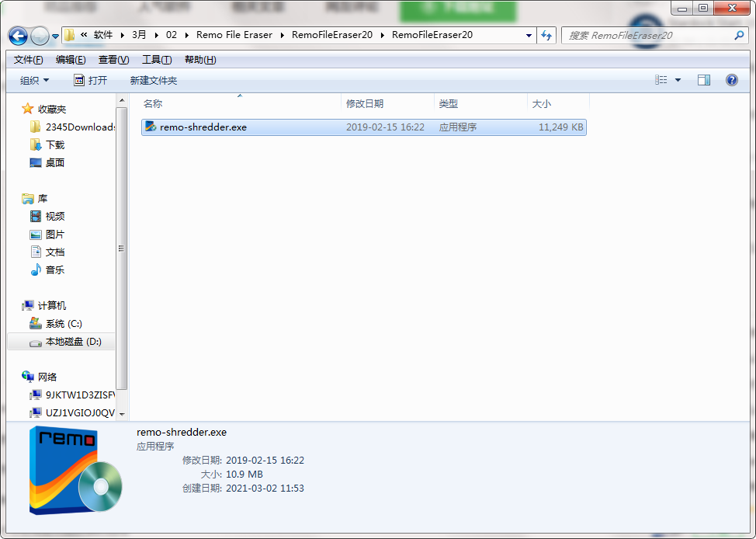Click the Forward navigation arrow

coord(39,36)
